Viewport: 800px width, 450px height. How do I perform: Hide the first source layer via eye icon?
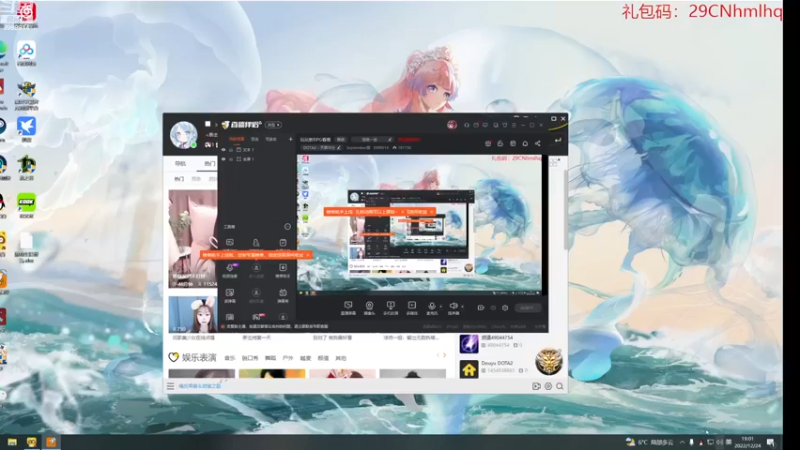click(223, 149)
